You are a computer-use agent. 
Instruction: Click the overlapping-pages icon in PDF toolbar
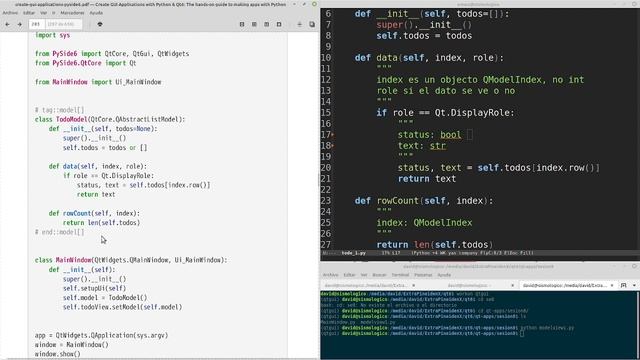click(x=312, y=24)
